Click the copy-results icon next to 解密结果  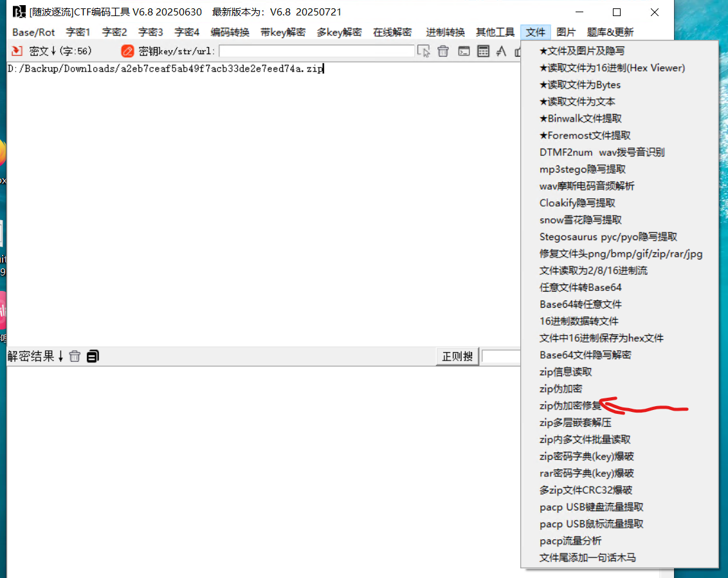point(92,356)
